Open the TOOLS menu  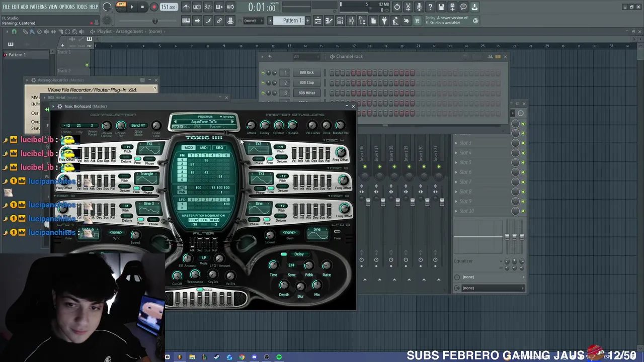click(82, 7)
